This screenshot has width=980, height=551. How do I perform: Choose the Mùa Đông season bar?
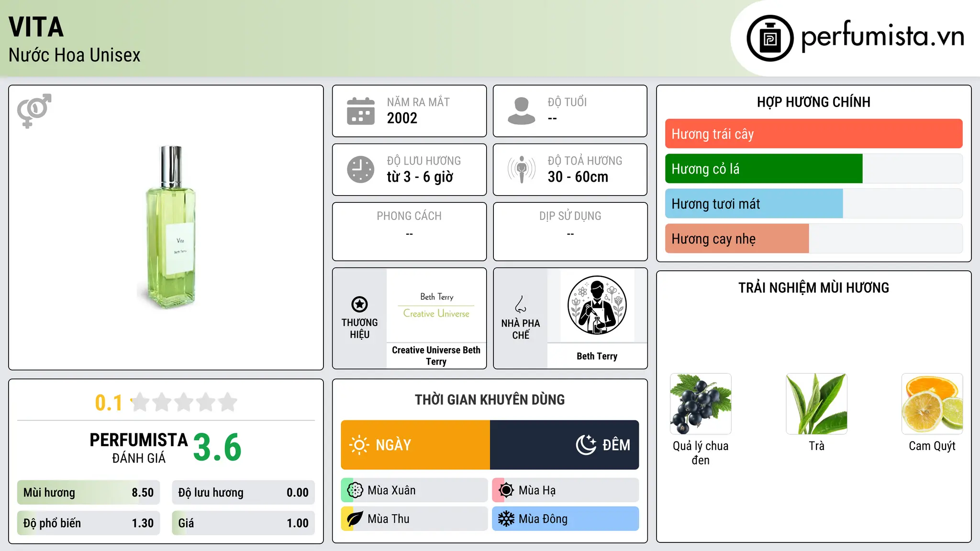(566, 519)
